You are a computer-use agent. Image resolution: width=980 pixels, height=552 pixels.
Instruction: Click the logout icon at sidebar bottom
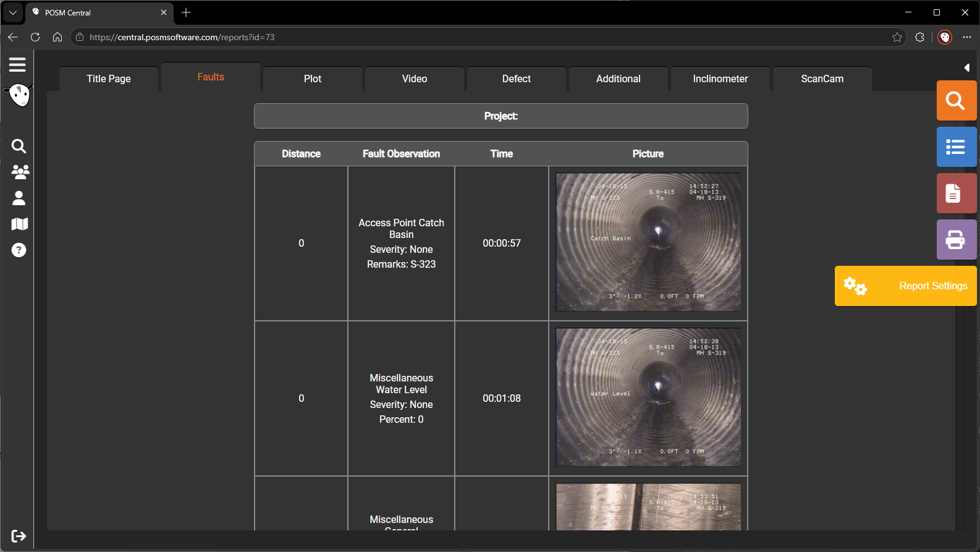[19, 536]
